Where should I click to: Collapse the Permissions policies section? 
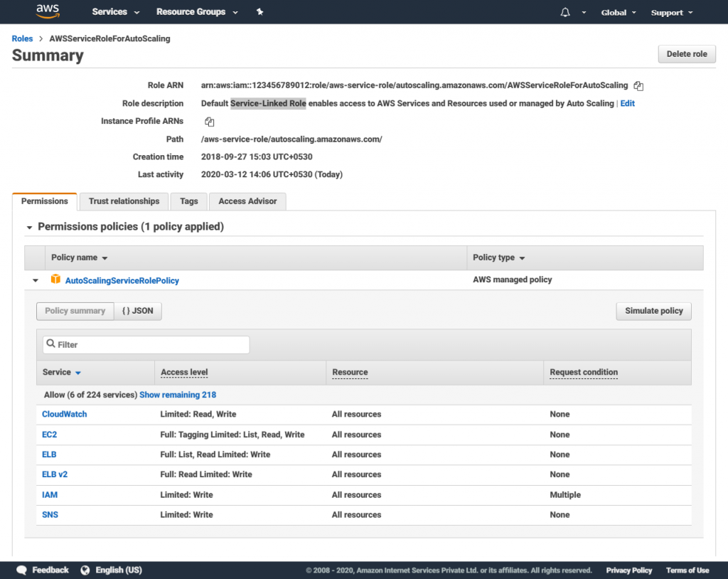pyautogui.click(x=28, y=226)
